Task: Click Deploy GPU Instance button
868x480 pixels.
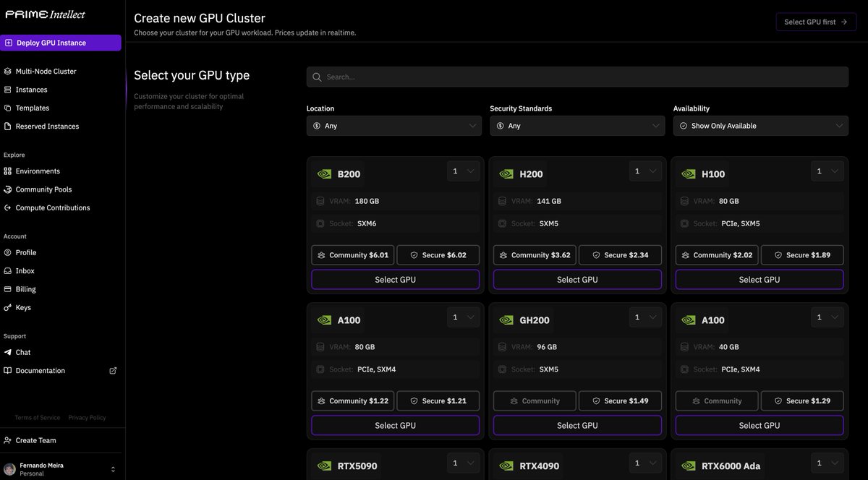Action: (61, 43)
